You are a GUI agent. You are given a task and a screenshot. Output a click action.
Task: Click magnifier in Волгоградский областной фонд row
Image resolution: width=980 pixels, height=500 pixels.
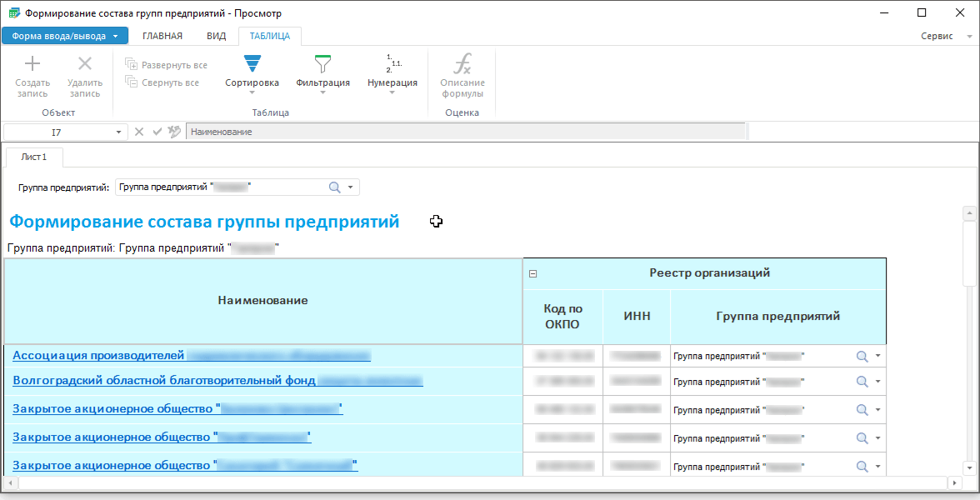pos(862,382)
